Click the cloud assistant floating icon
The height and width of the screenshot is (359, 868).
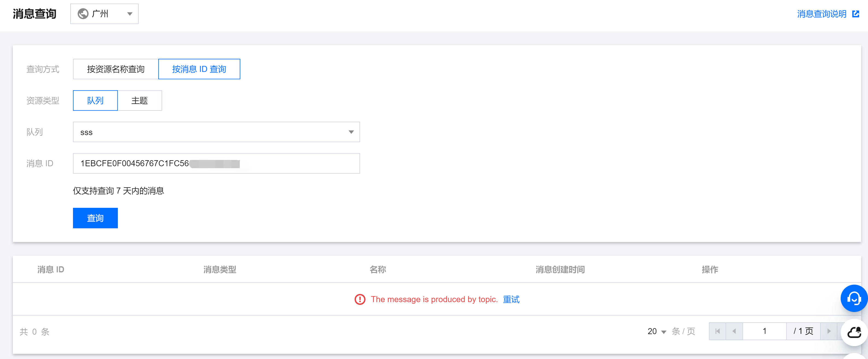854,332
